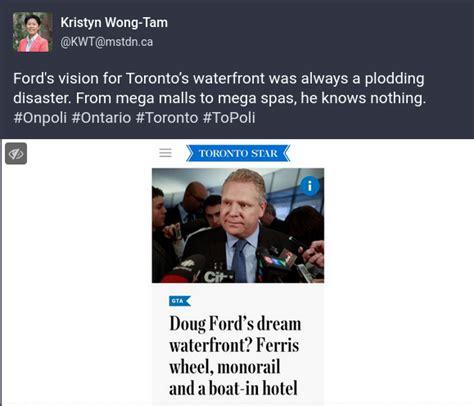The height and width of the screenshot is (406, 474).
Task: Click the post text about Toronto's waterfront
Action: tap(219, 88)
